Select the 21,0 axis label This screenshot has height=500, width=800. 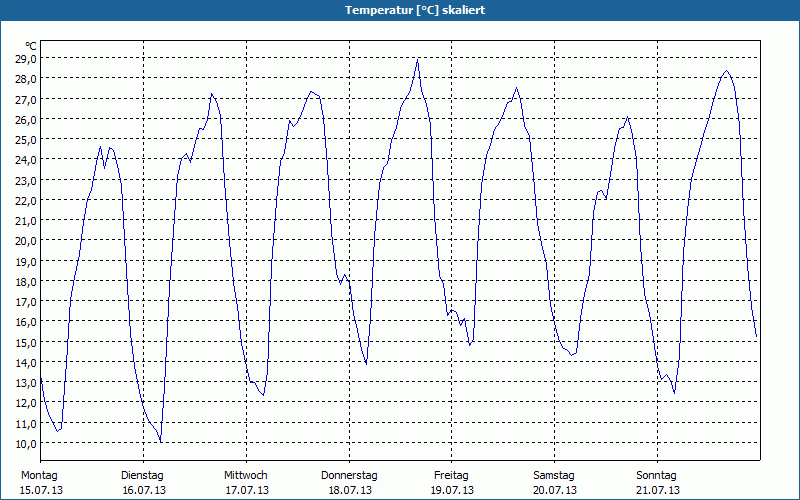click(x=26, y=221)
